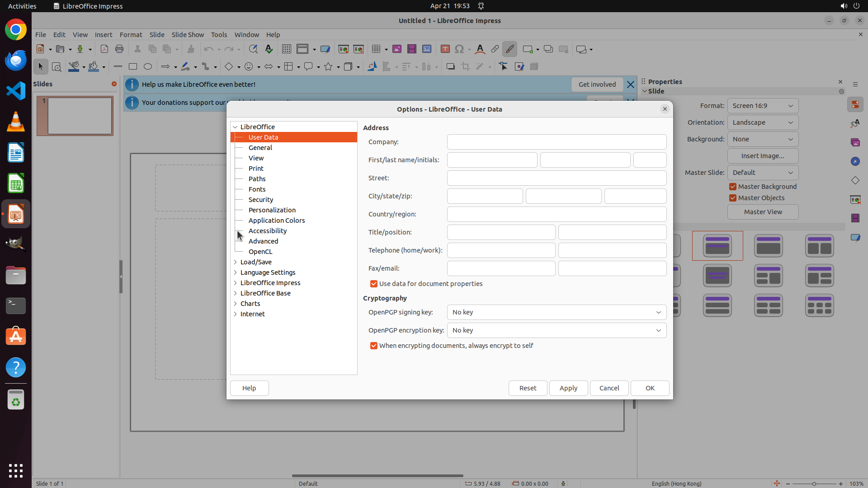The height and width of the screenshot is (488, 868).
Task: Open the slide Format dropdown
Action: 763,106
